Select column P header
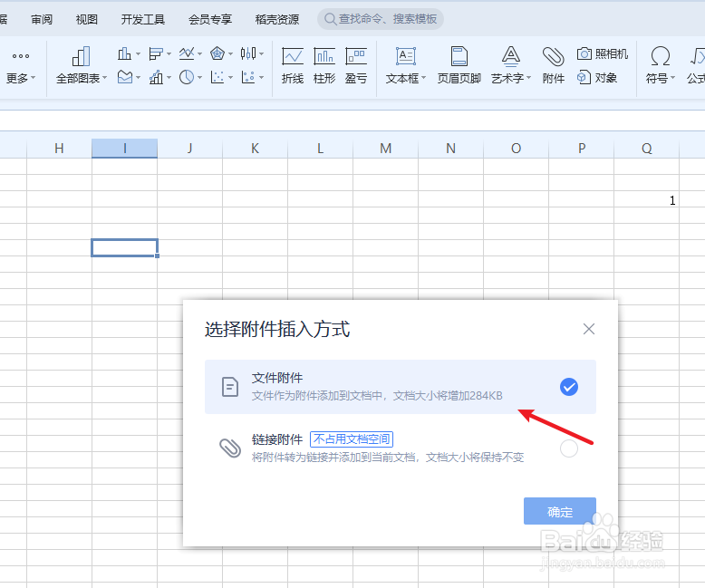This screenshot has width=705, height=588. 582,149
